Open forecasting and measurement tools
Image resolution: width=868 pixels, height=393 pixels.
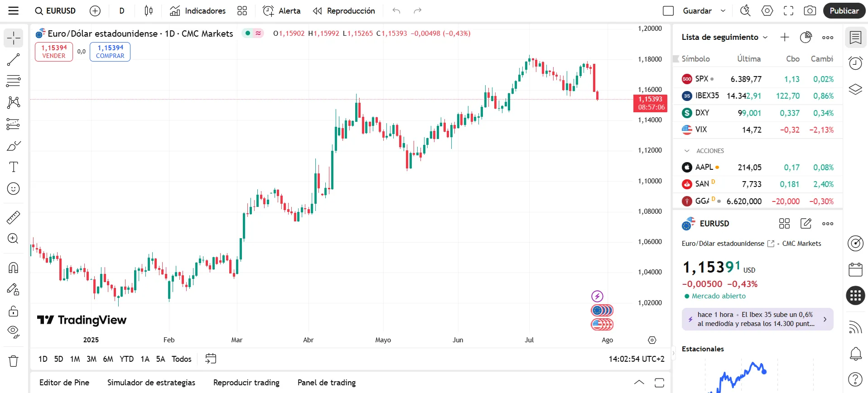point(14,124)
